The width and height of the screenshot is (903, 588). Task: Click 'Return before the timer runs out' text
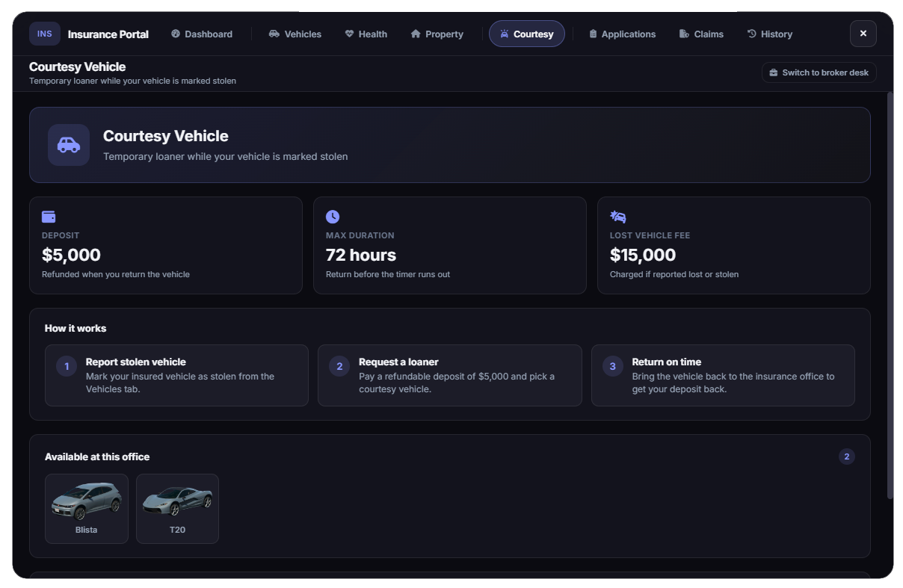(388, 274)
